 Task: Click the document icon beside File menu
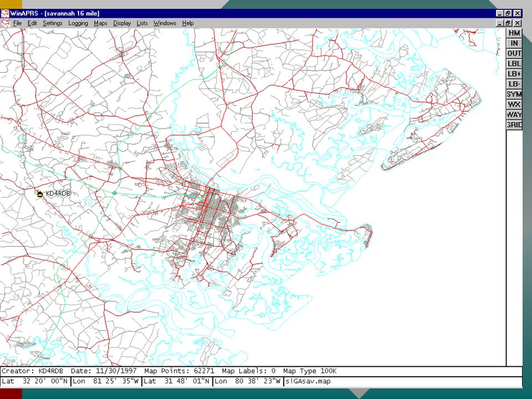click(6, 23)
